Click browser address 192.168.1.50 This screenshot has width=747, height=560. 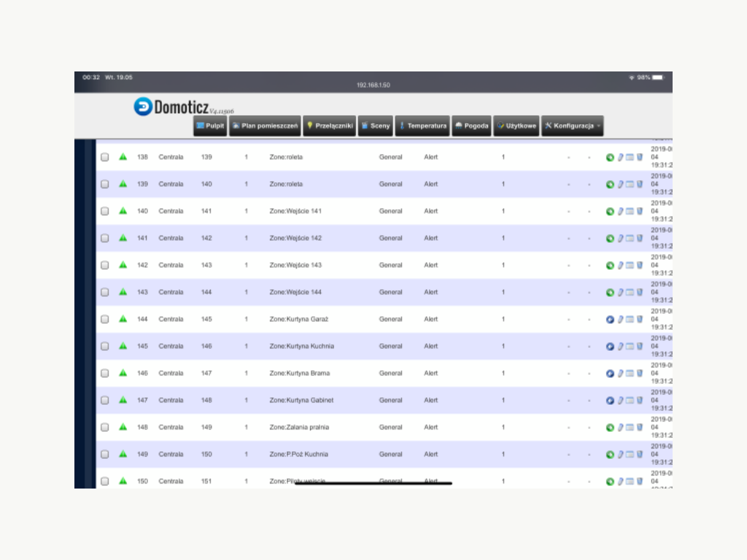click(373, 85)
